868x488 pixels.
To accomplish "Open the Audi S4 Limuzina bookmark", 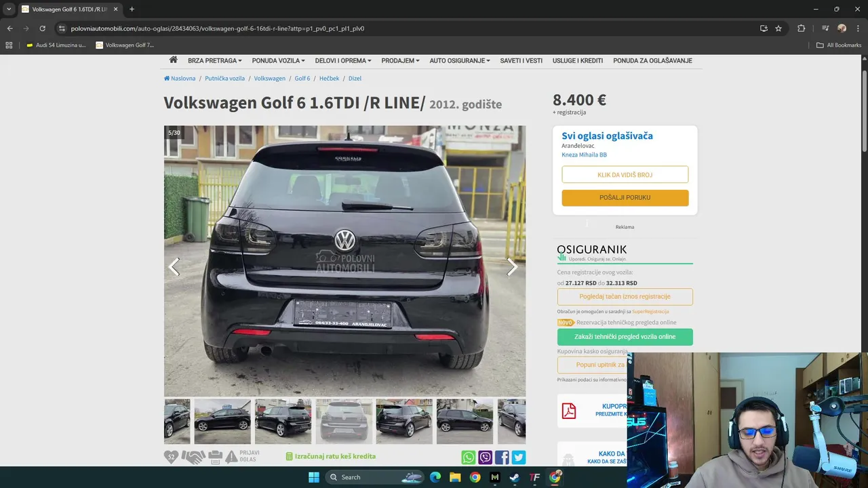I will pyautogui.click(x=56, y=45).
